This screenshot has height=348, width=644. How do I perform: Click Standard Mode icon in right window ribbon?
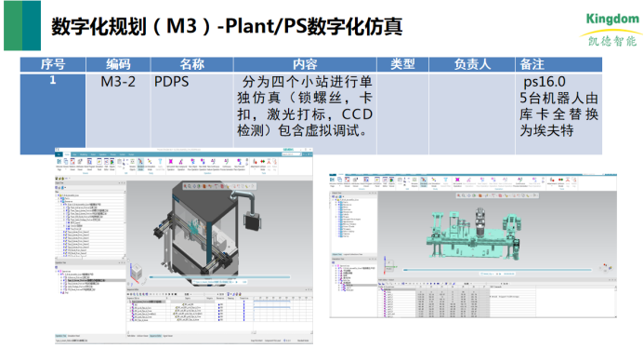(424, 180)
